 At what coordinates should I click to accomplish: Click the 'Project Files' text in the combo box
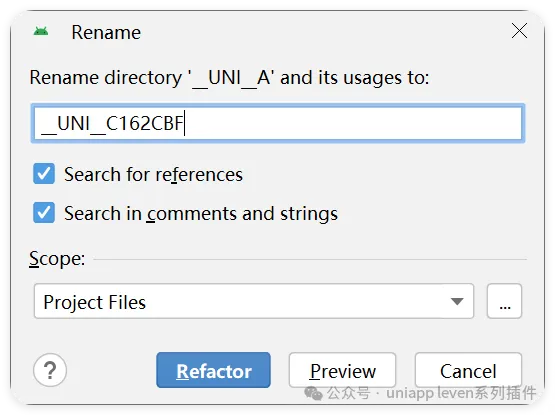(95, 302)
